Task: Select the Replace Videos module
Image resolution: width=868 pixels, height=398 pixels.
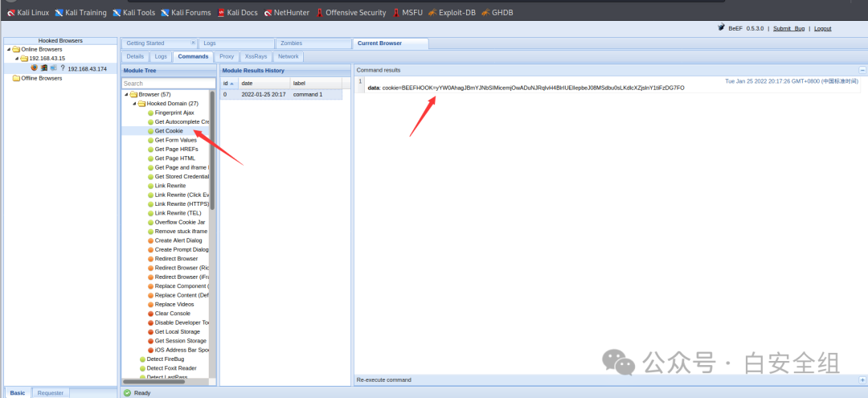Action: [x=174, y=305]
